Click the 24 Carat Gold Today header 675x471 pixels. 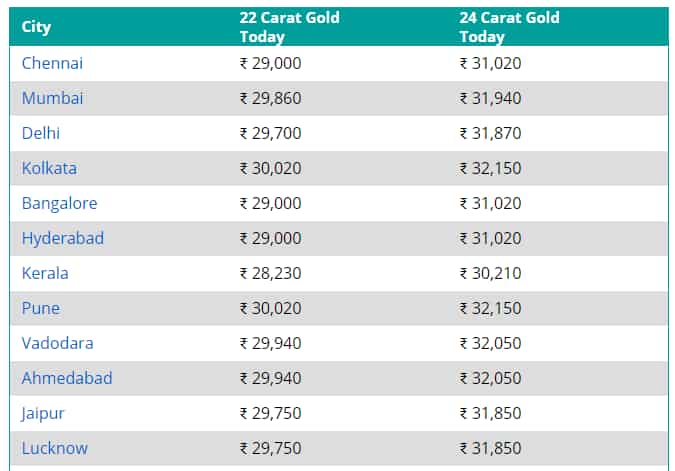pyautogui.click(x=510, y=27)
